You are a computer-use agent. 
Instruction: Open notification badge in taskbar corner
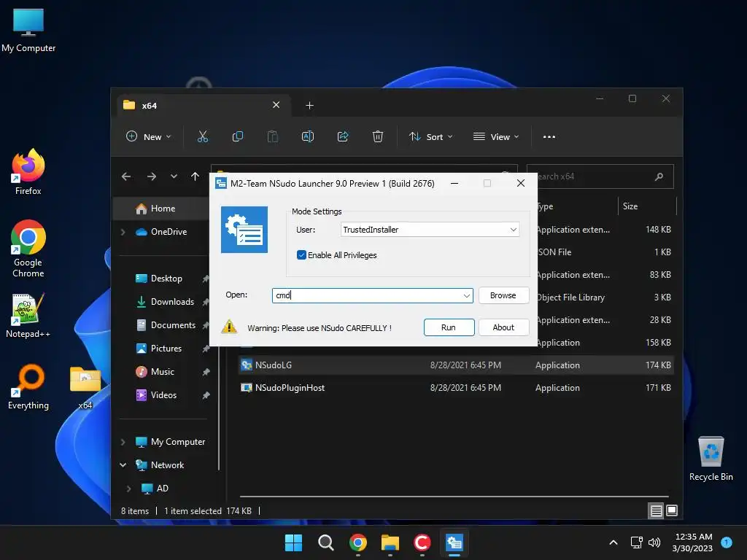[x=727, y=542]
